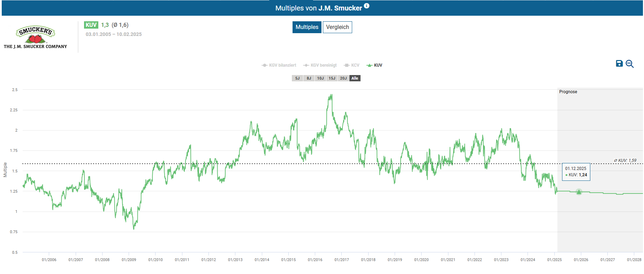Toggle the KGV bilanziert series
Image resolution: width=644 pixels, height=274 pixels.
tap(279, 65)
